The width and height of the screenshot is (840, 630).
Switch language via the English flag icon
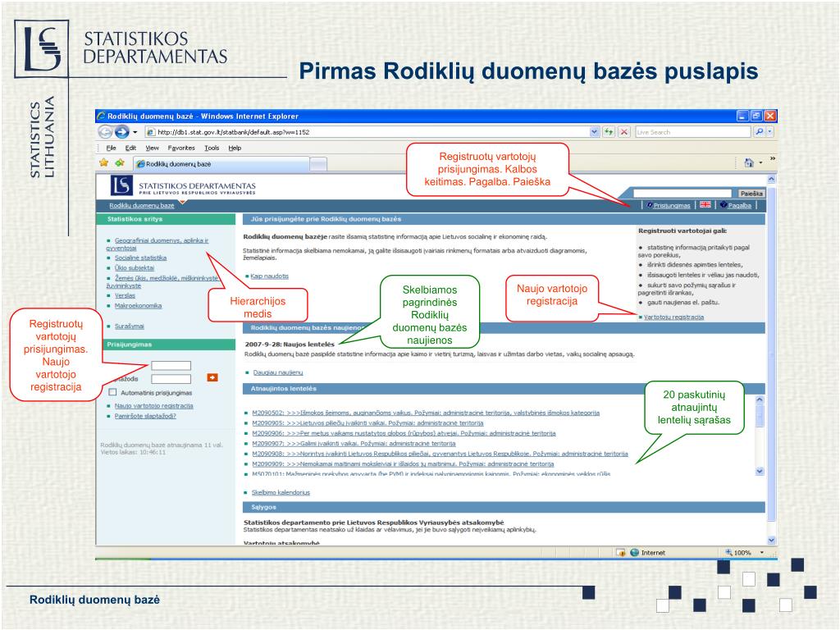point(705,204)
